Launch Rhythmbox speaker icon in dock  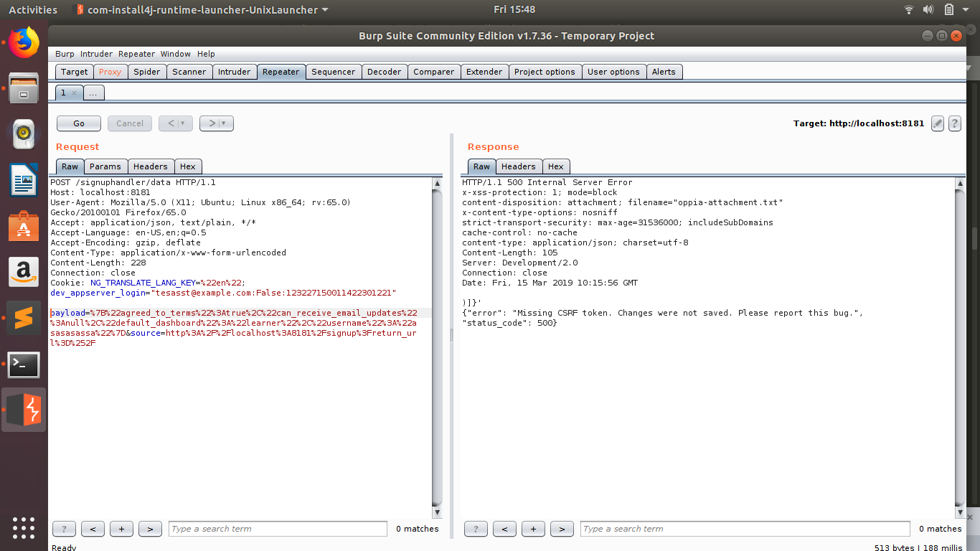click(24, 133)
